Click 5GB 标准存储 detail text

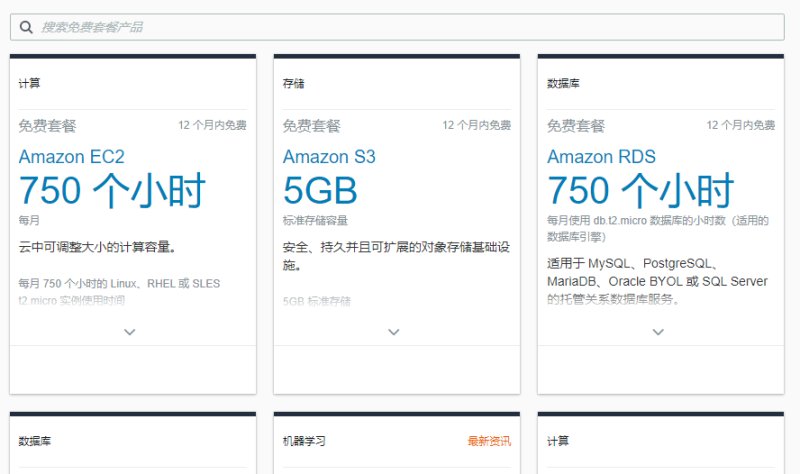pos(317,301)
